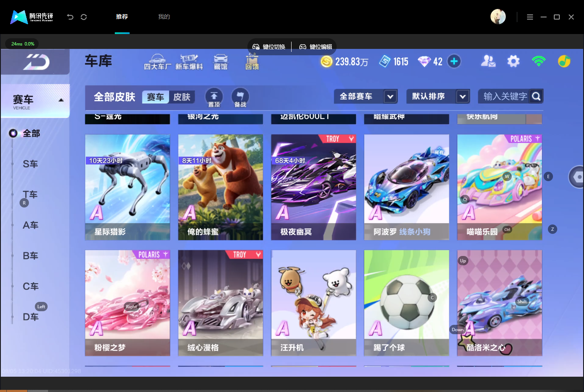
Task: Select T车 category
Action: pyautogui.click(x=31, y=195)
